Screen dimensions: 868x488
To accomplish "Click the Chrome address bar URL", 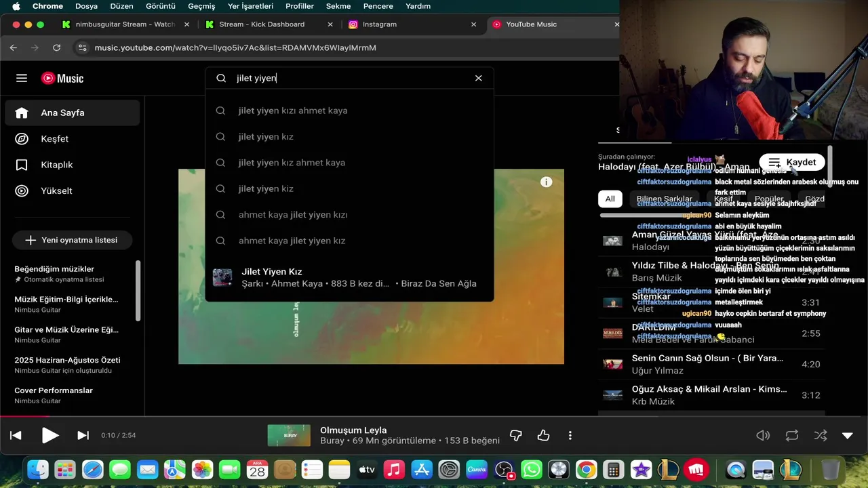I will coord(235,47).
